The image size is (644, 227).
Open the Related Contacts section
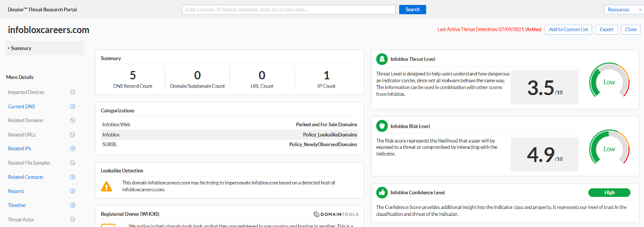pyautogui.click(x=25, y=177)
